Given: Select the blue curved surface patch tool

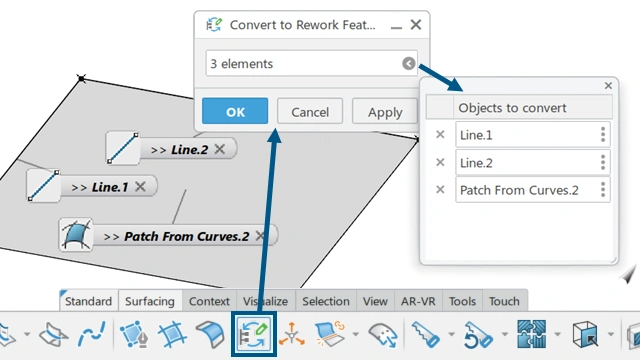Looking at the screenshot, I should coord(210,334).
